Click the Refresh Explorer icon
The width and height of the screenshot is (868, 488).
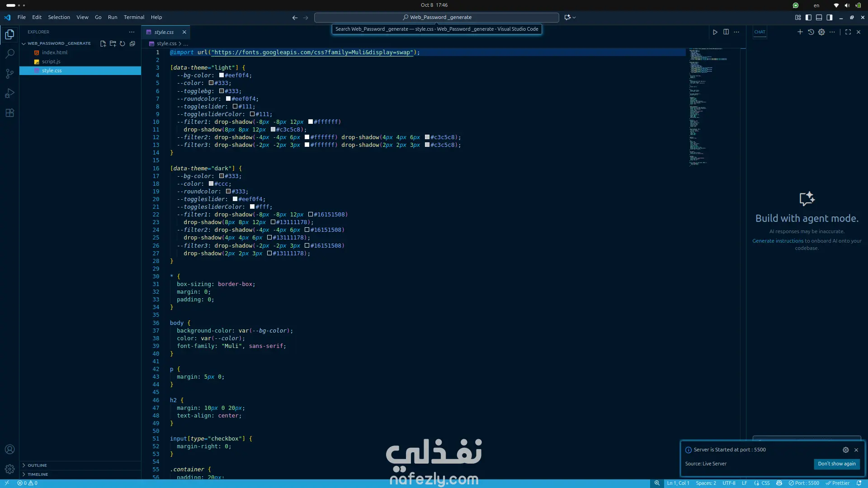[x=122, y=44]
